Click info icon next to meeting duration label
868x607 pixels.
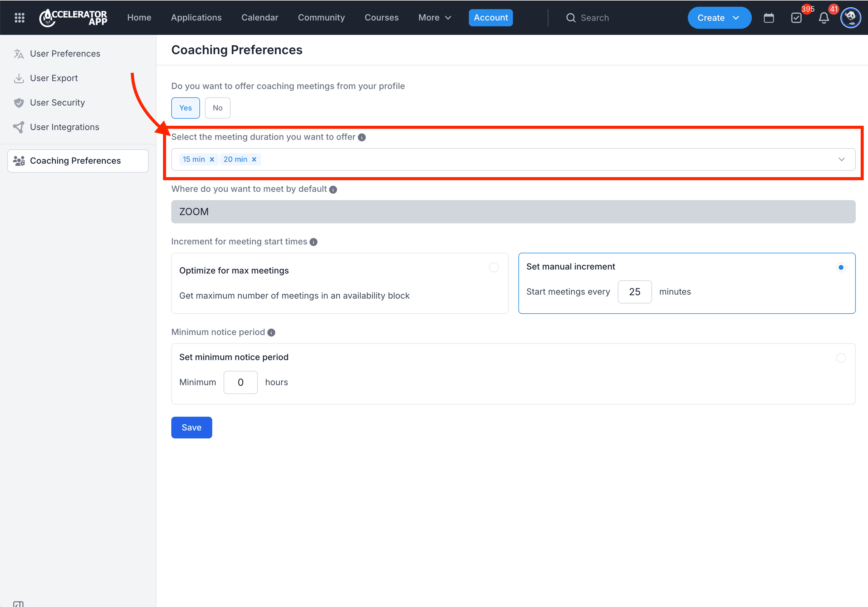pyautogui.click(x=362, y=137)
